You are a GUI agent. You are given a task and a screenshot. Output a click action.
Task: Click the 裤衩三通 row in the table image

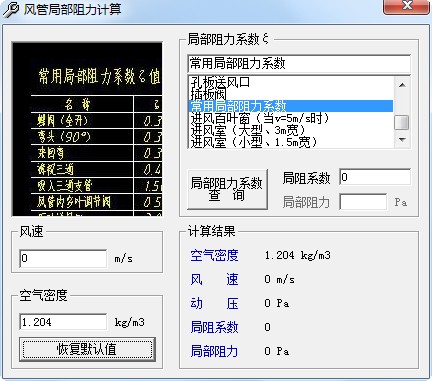click(97, 169)
